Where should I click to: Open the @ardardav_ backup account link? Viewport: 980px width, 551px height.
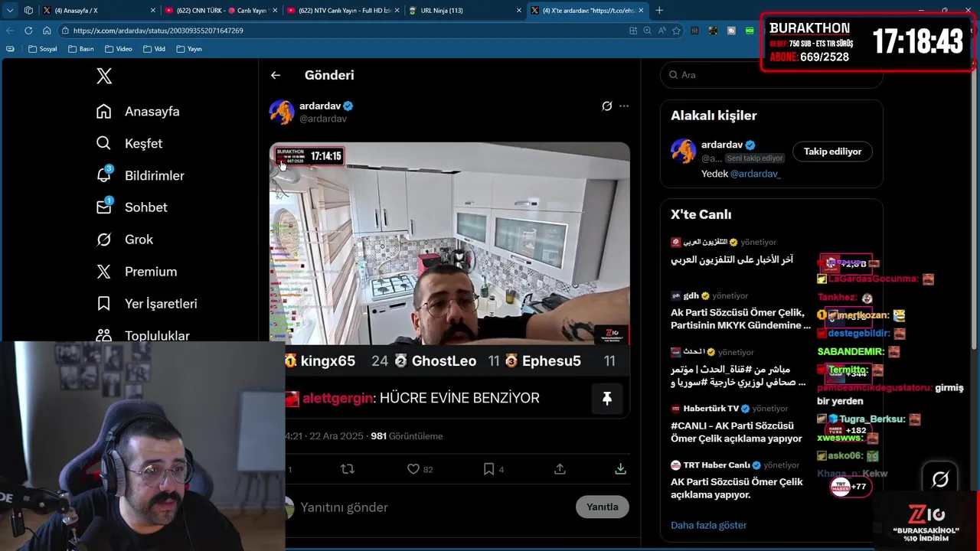(755, 174)
